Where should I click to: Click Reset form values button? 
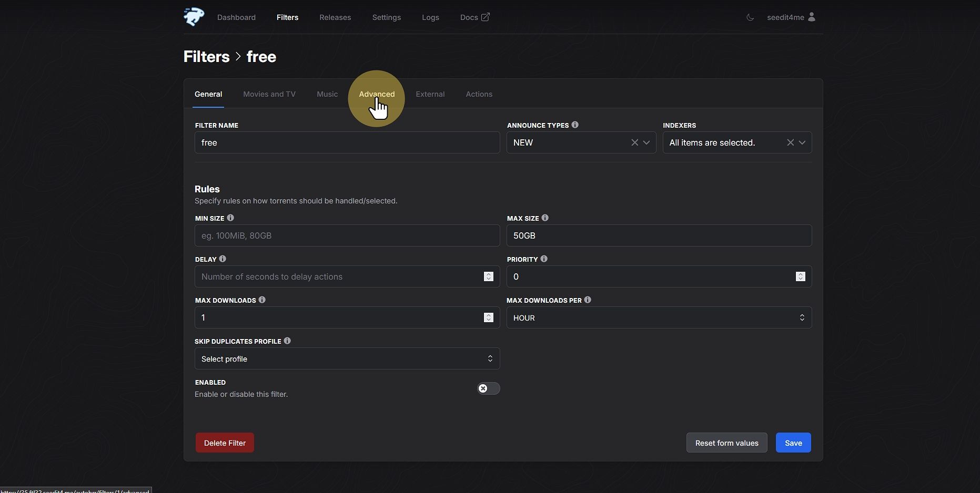(726, 443)
